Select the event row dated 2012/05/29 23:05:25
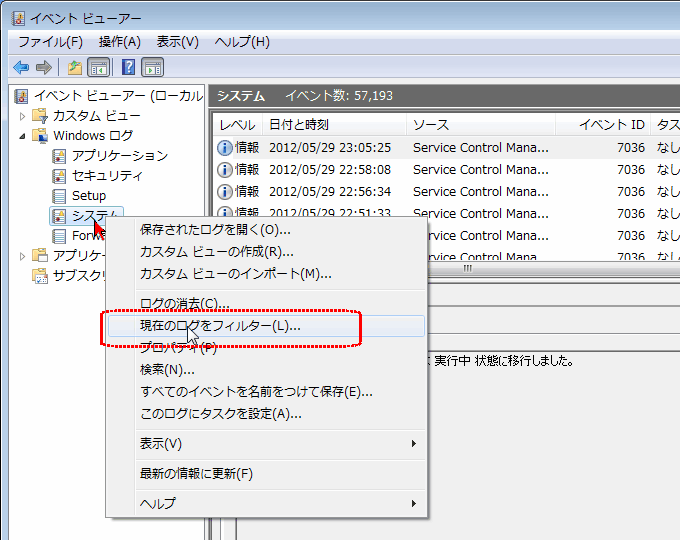 tap(330, 147)
